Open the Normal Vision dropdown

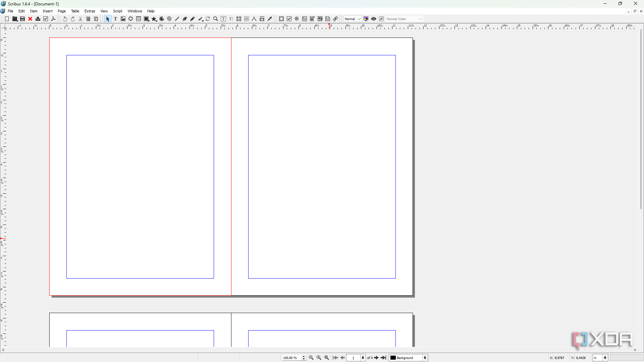coord(405,19)
